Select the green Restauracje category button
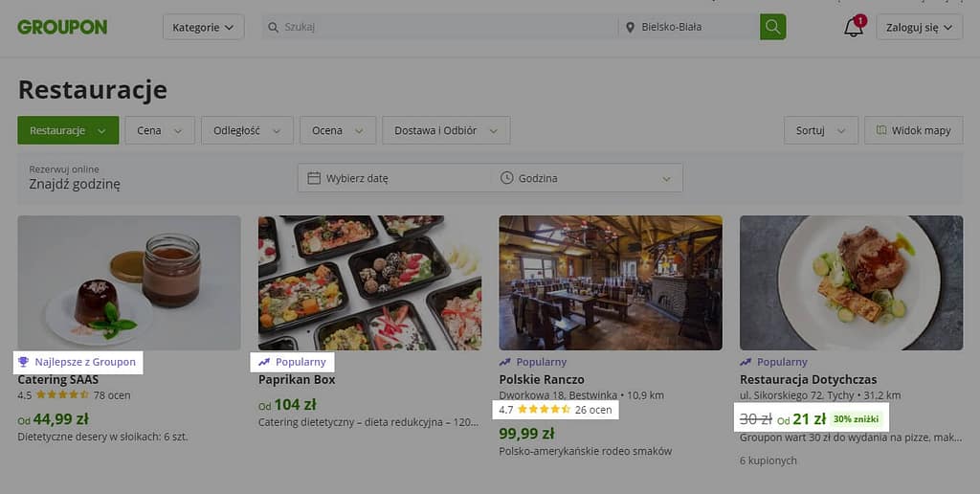The image size is (980, 494). point(67,130)
